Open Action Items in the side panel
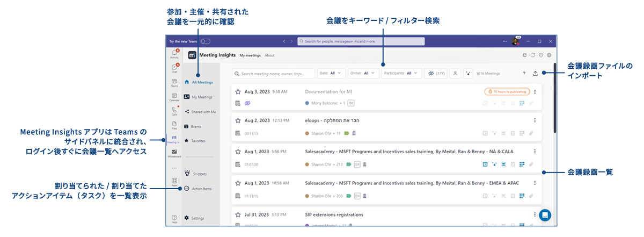This screenshot has height=237, width=644. point(199,189)
